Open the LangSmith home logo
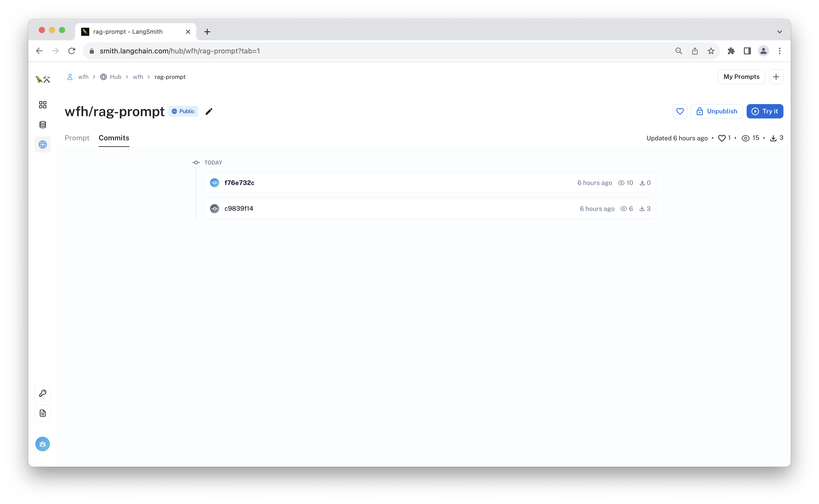The width and height of the screenshot is (819, 504). (43, 79)
